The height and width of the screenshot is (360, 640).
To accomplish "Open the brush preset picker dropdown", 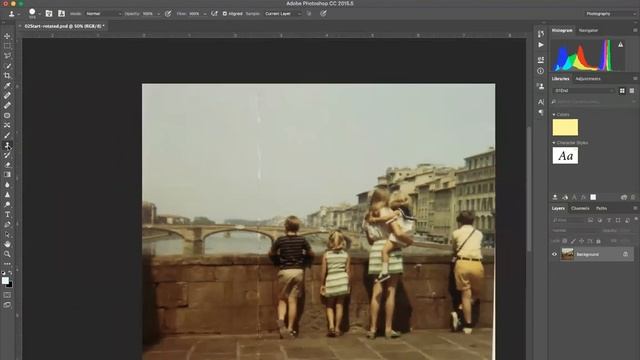I will click(x=39, y=13).
